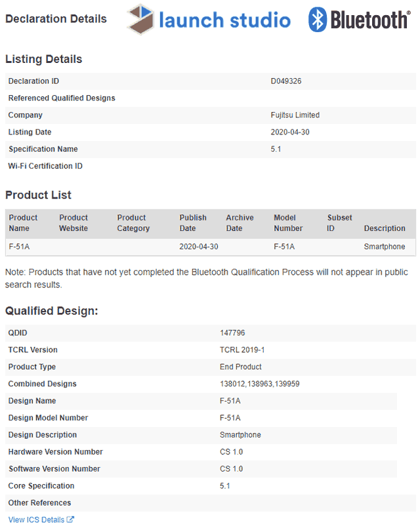This screenshot has width=420, height=530.
Task: Click the Product Category column header
Action: click(x=133, y=223)
